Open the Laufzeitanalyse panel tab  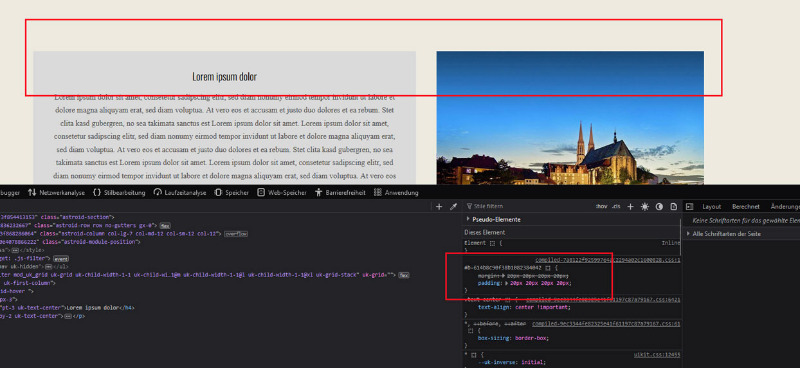[180, 192]
